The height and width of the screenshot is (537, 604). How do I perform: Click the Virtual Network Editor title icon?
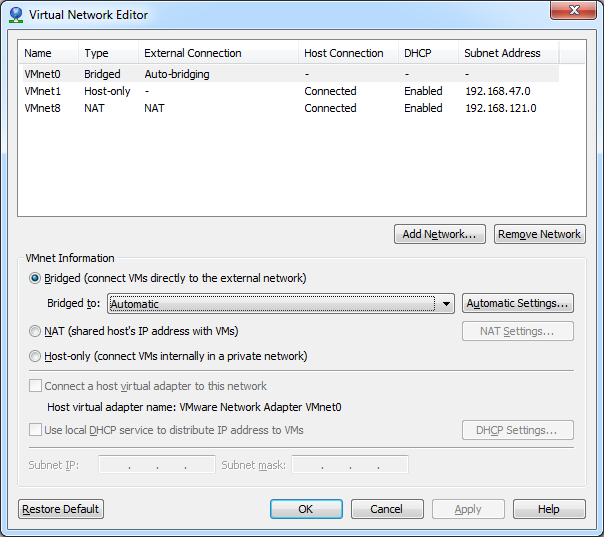(x=15, y=15)
